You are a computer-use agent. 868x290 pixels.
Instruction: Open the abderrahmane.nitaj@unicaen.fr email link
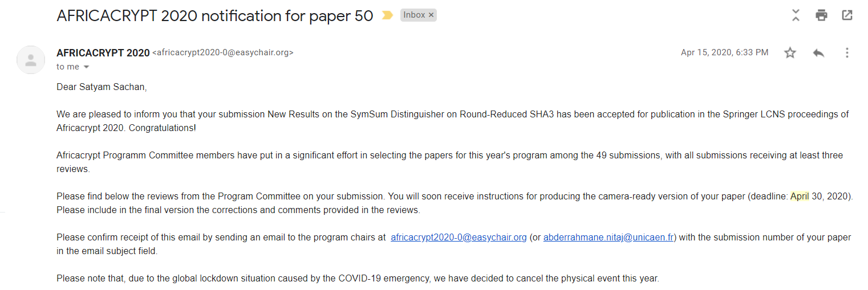click(609, 238)
